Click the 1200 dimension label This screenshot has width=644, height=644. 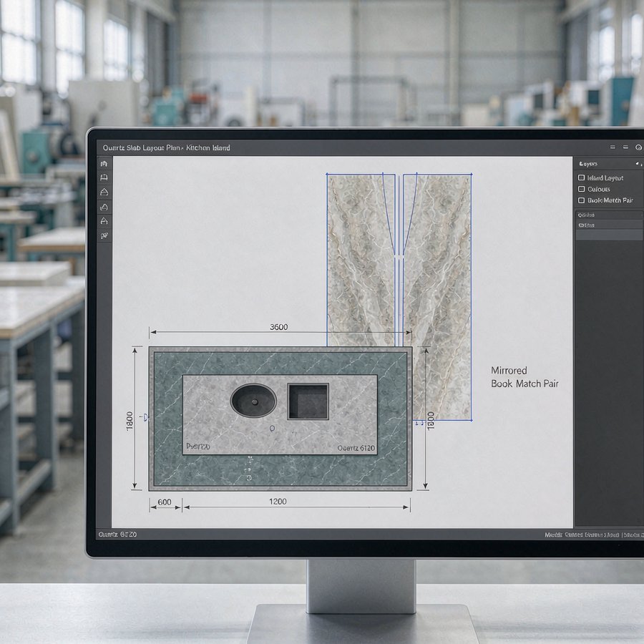tap(278, 502)
